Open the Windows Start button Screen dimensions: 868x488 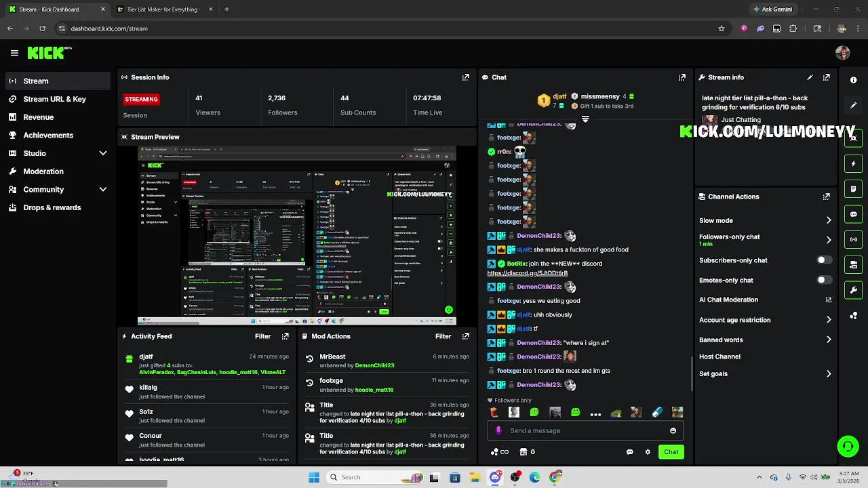[313, 477]
